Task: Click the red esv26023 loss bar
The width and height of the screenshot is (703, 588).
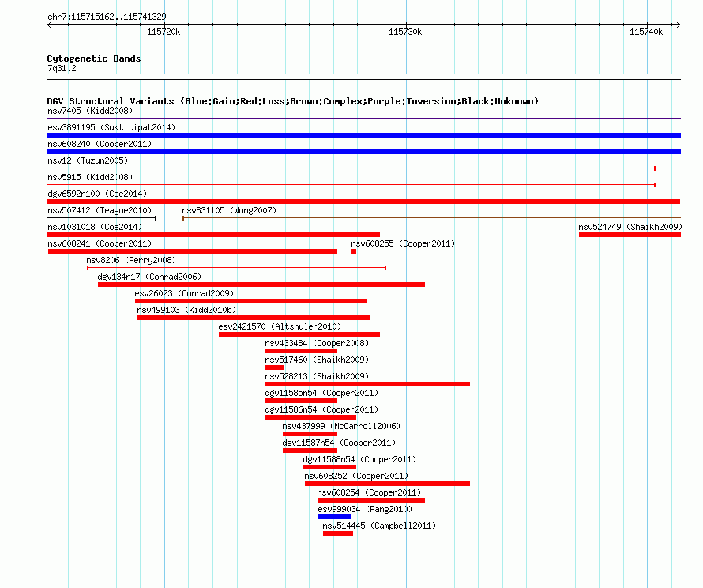Action: click(x=250, y=301)
